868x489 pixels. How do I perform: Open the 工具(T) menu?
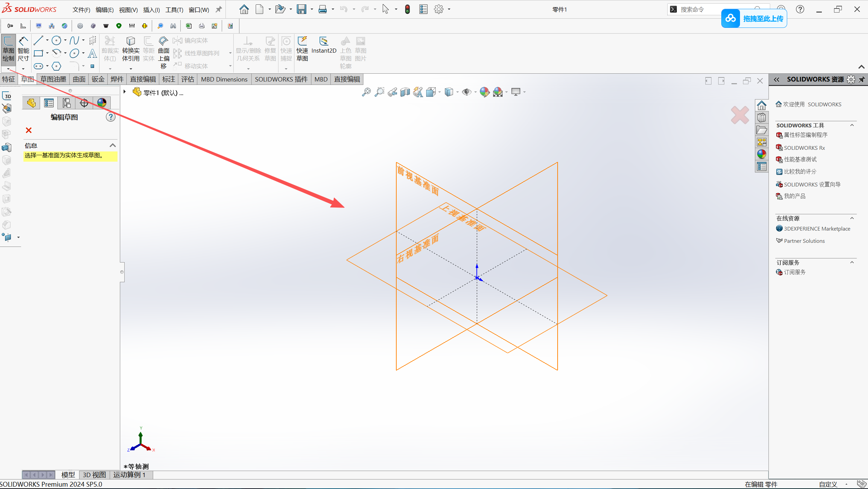(x=174, y=10)
